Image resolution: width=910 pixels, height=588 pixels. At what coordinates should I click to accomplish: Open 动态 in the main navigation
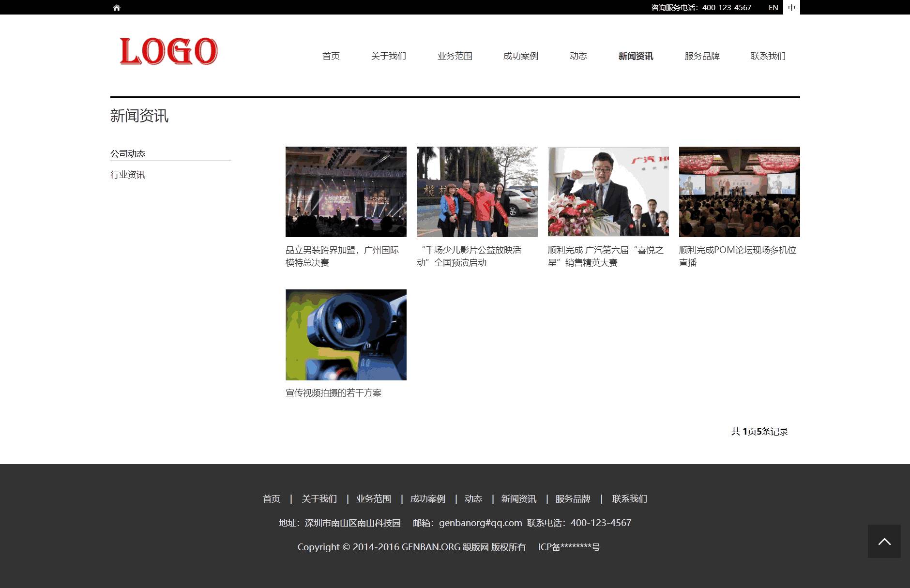[x=578, y=56]
